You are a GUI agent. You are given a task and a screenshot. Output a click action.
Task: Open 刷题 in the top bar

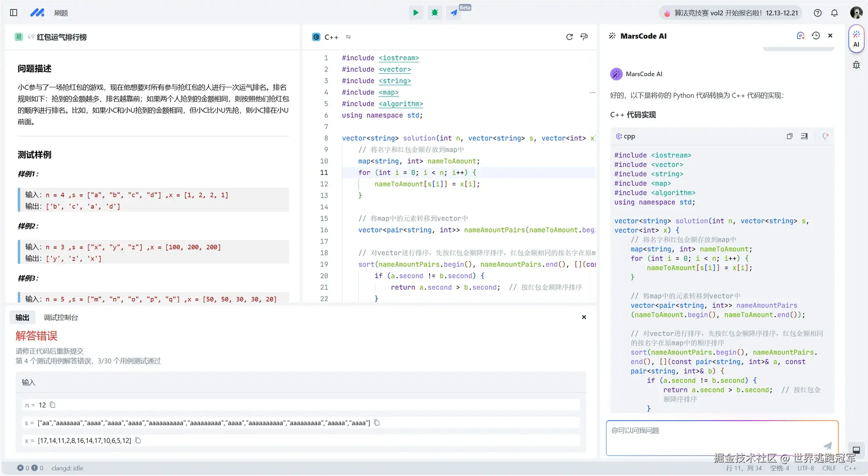click(61, 13)
